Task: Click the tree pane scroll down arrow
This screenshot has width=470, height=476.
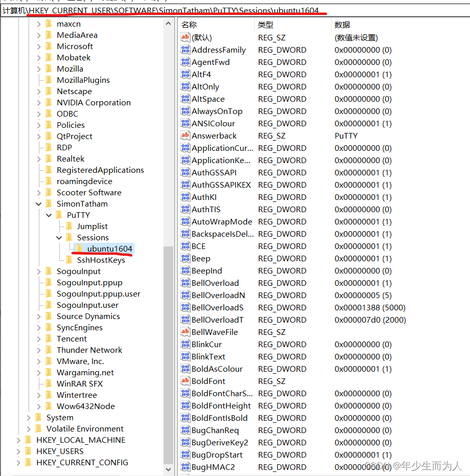Action: coord(169,469)
